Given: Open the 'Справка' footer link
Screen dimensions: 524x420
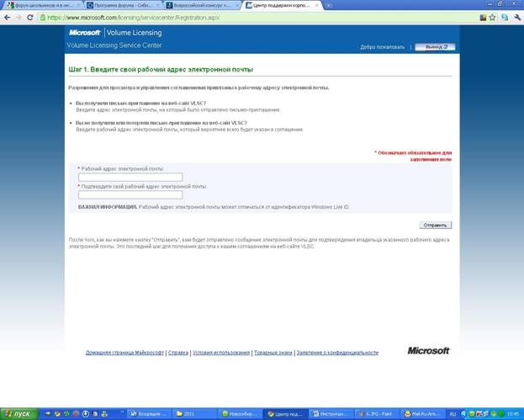Looking at the screenshot, I should click(178, 353).
